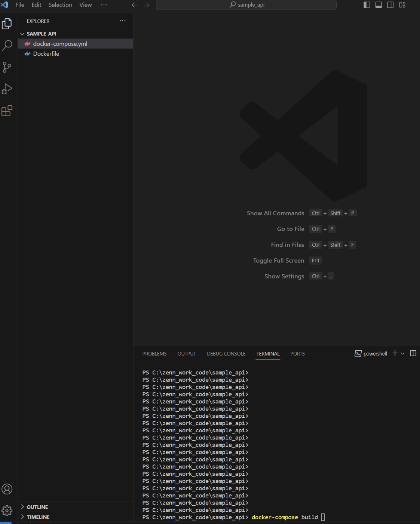This screenshot has width=420, height=524.
Task: Click the docker-compose build command line
Action: click(285, 517)
